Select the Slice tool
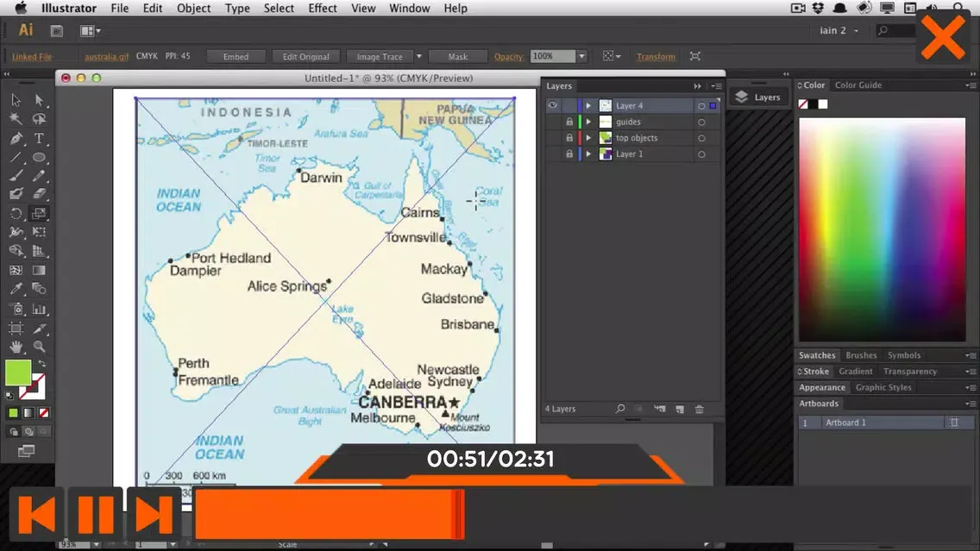This screenshot has width=980, height=551. 39,328
